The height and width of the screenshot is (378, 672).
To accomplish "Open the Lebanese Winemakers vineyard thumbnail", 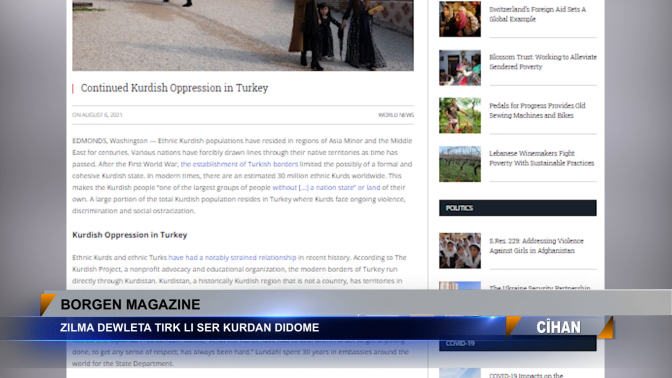I will pyautogui.click(x=460, y=164).
